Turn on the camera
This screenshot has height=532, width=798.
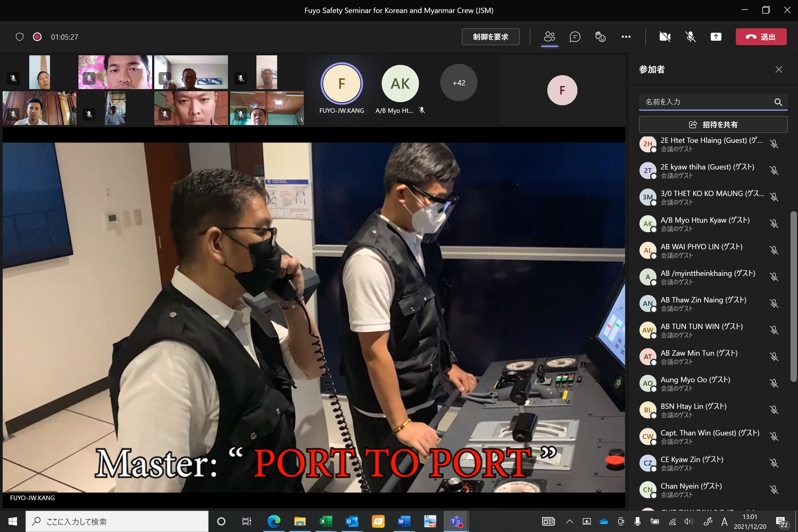665,37
